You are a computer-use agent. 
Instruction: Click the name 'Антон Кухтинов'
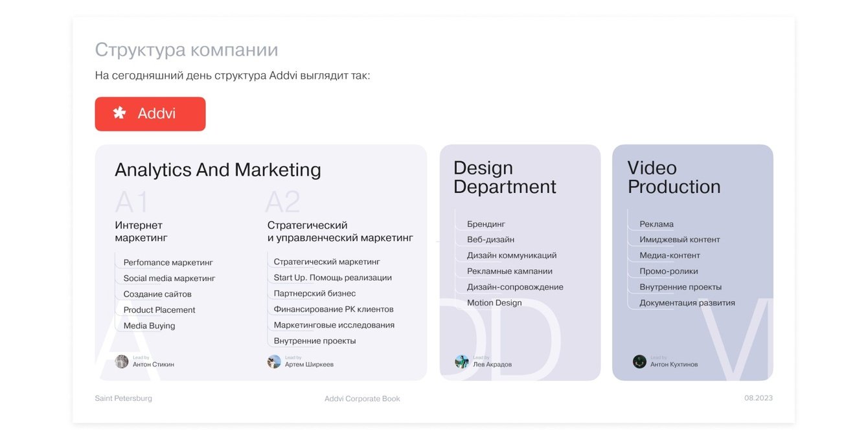click(x=674, y=365)
